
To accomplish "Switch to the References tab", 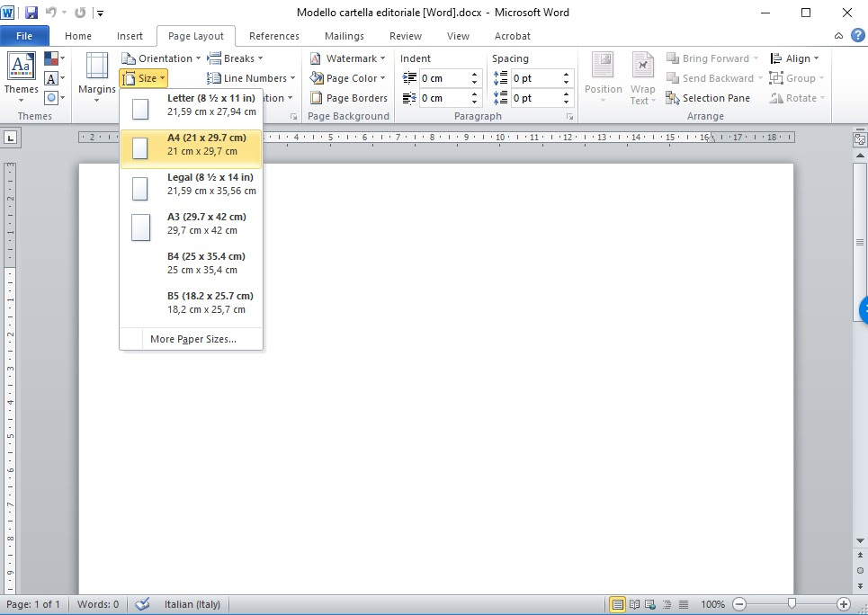I will (x=274, y=36).
